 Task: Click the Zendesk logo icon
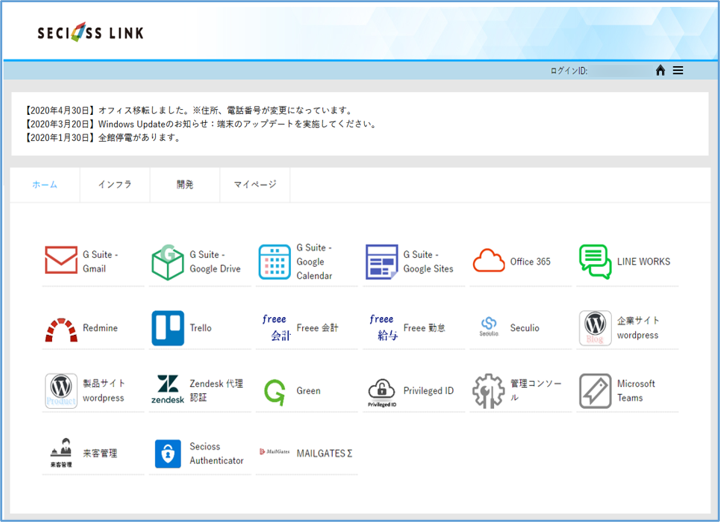click(x=168, y=389)
